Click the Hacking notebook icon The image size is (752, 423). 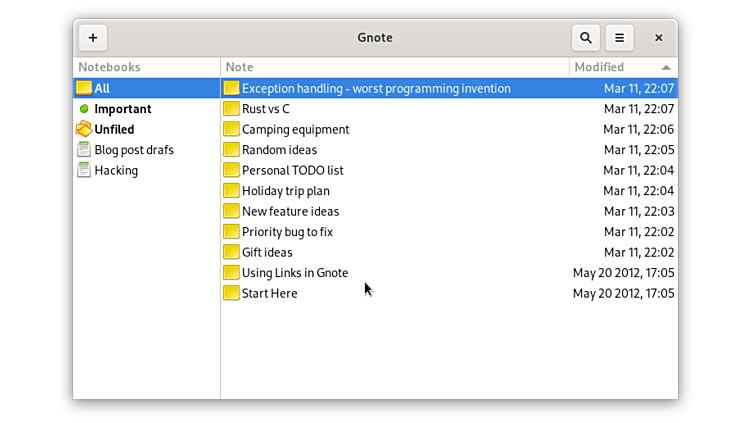click(84, 171)
